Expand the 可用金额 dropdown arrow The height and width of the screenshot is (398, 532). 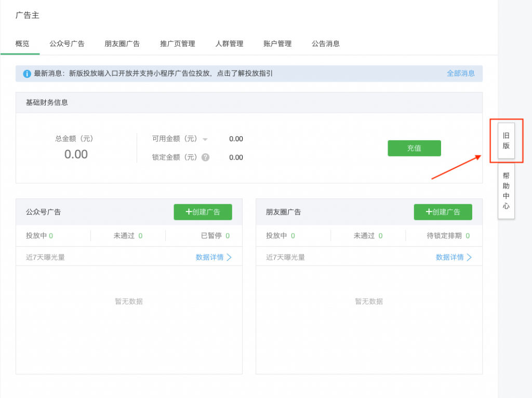pos(205,139)
